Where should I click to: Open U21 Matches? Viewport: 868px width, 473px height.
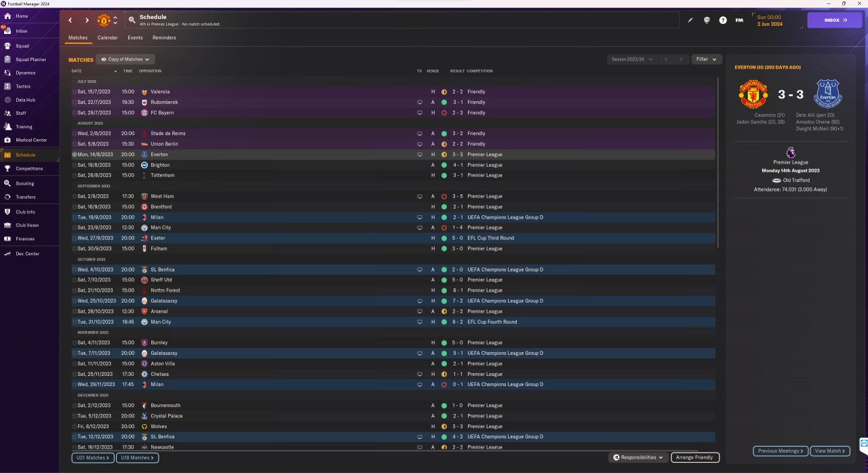coord(93,458)
